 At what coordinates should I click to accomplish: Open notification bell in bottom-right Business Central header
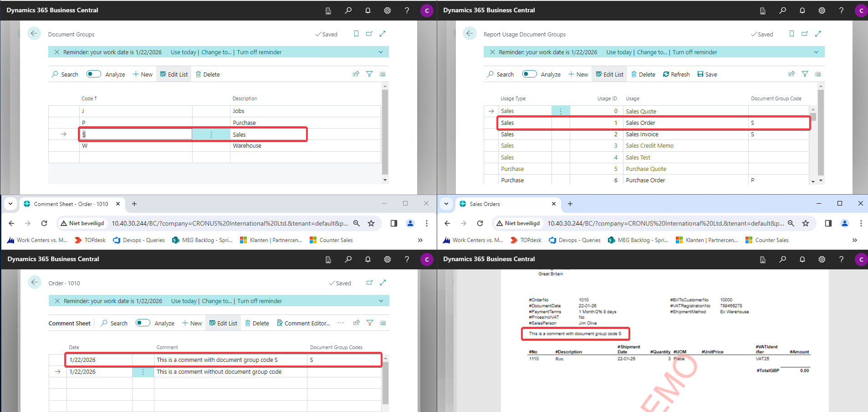click(x=802, y=259)
